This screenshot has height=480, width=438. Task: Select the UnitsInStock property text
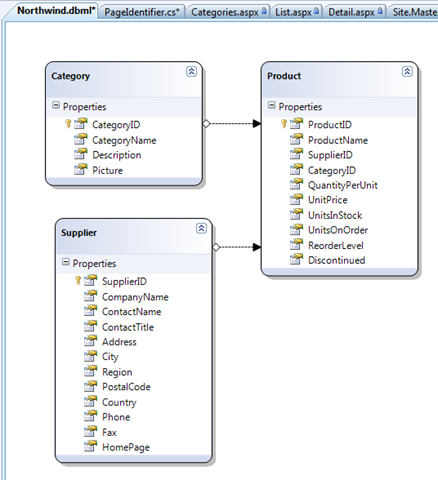click(335, 215)
